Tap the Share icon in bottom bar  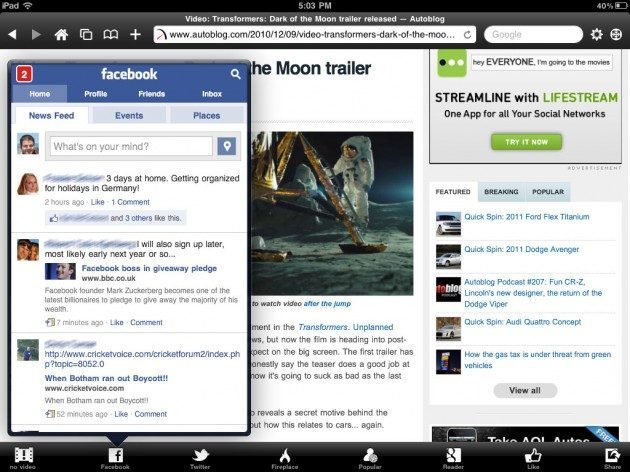[612, 456]
